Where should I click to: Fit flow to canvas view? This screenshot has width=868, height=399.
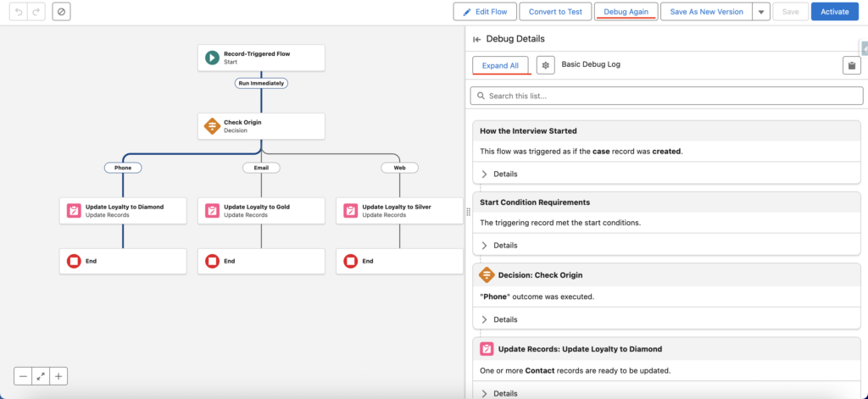41,377
